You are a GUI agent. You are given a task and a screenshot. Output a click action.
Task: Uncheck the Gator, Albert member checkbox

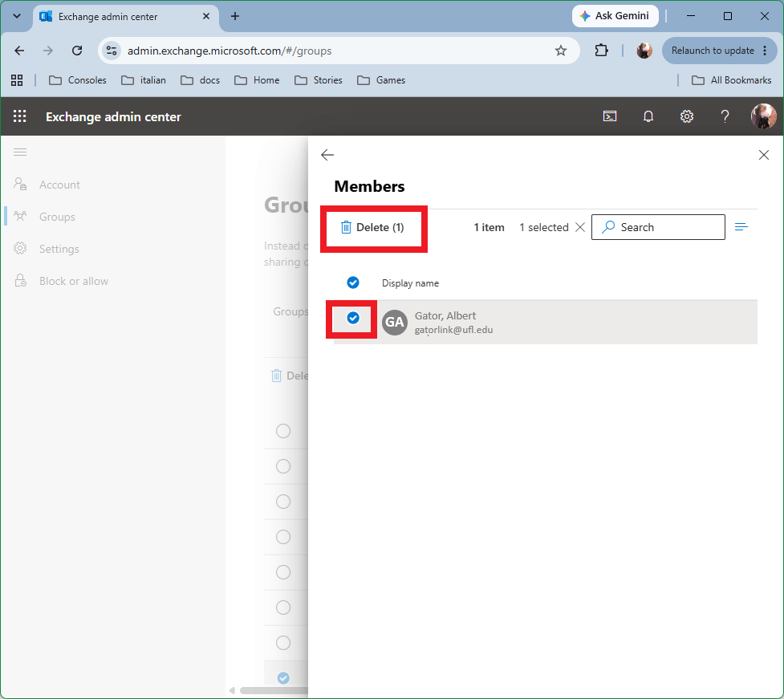[x=353, y=318]
